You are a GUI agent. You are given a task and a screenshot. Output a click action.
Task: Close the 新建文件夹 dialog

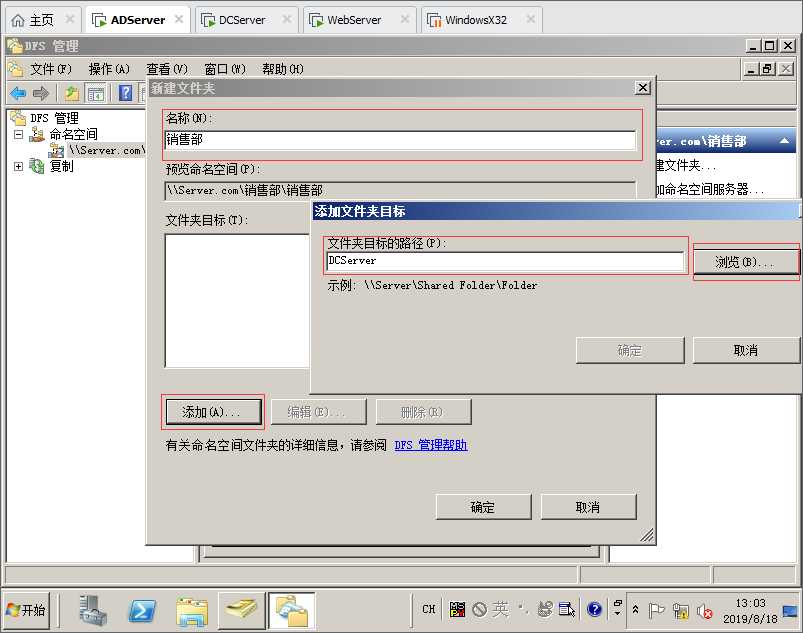[x=642, y=88]
